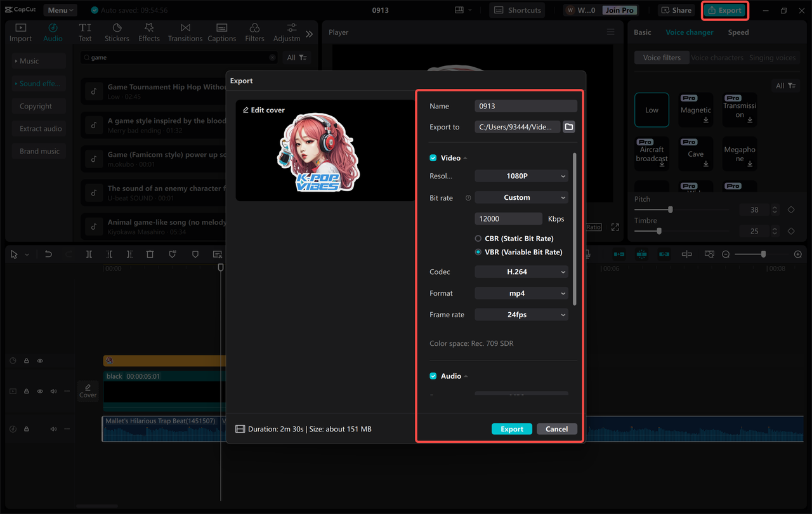
Task: Click the Export button in the dialog
Action: point(511,428)
